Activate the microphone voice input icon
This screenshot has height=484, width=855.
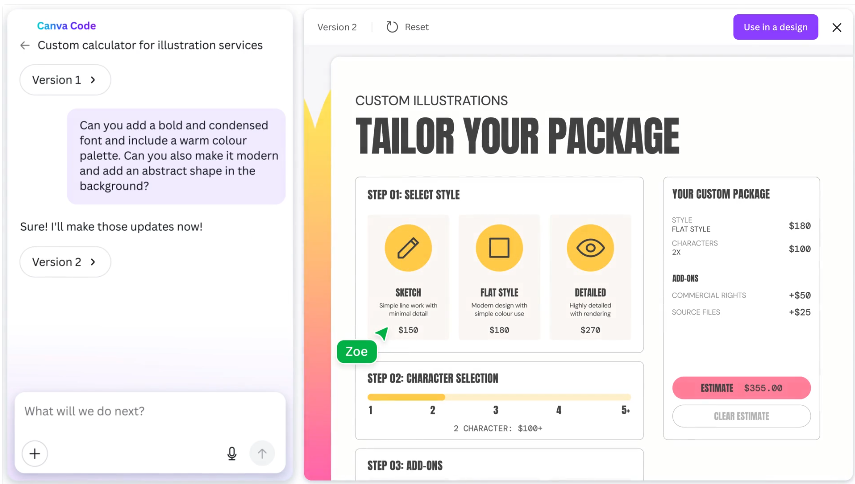pyautogui.click(x=232, y=453)
